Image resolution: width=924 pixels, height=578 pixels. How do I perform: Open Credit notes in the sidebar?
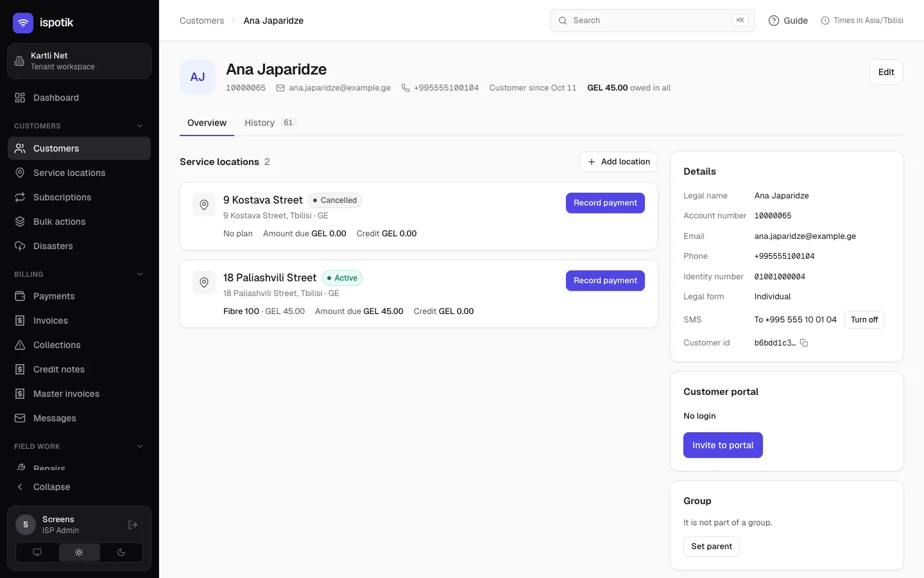(x=79, y=369)
